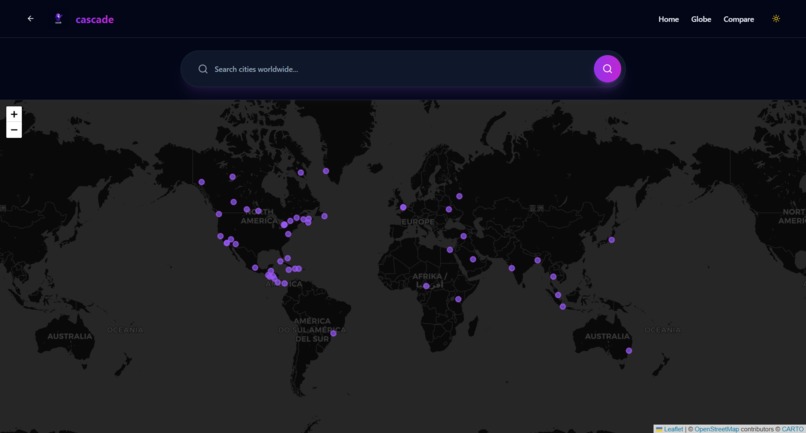Image resolution: width=806 pixels, height=433 pixels.
Task: Open the Globe view
Action: pos(701,19)
